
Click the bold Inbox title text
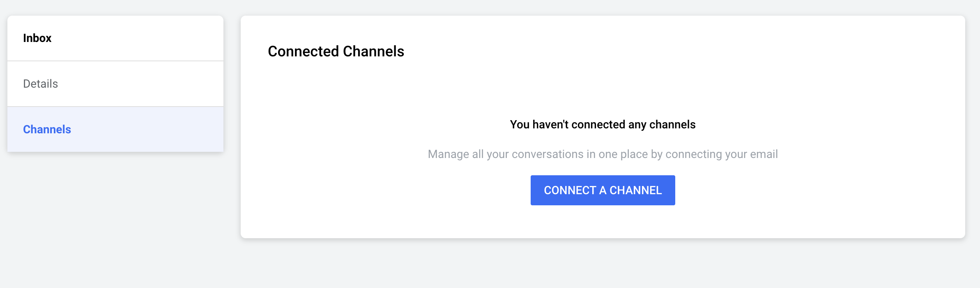pos(37,38)
